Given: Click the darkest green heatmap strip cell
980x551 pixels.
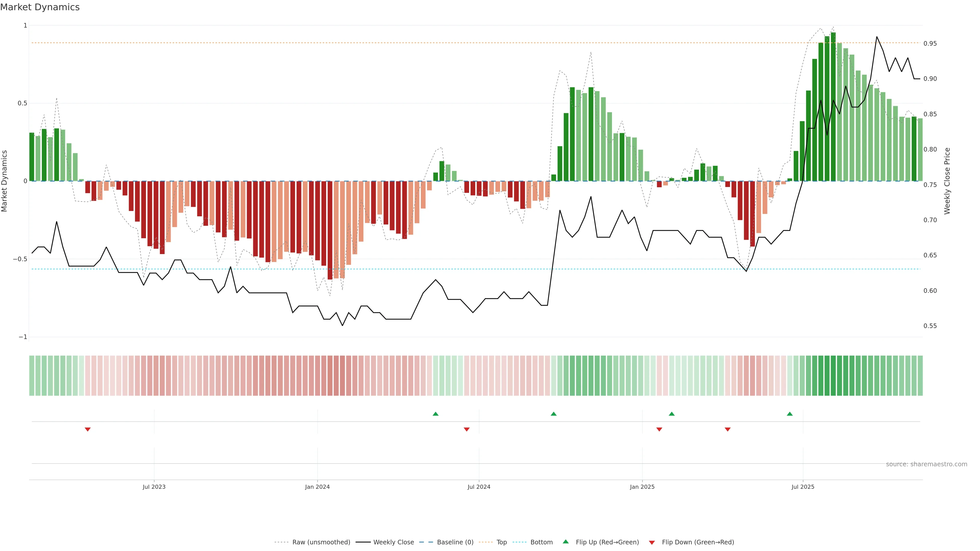Looking at the screenshot, I should (x=833, y=375).
